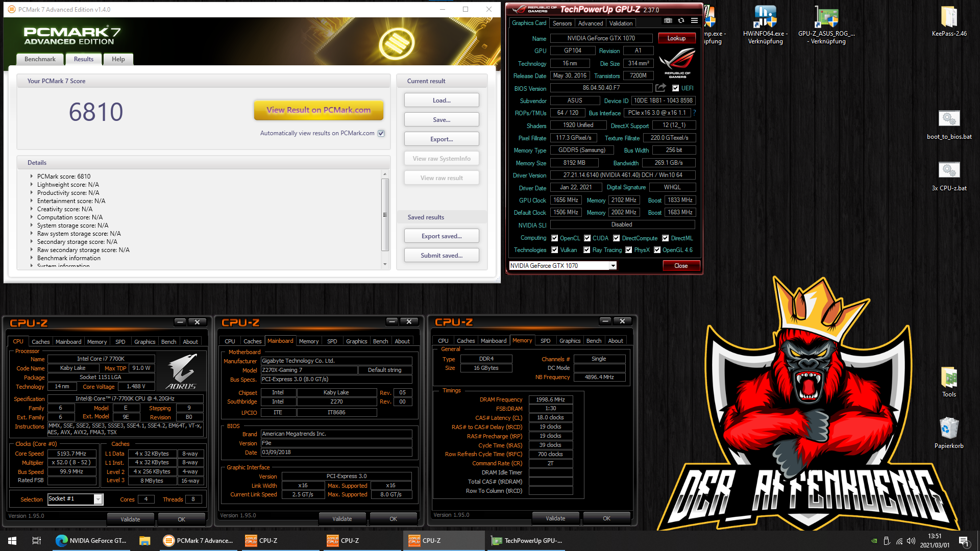Open the notification center icon
This screenshot has width=980, height=551.
964,541
